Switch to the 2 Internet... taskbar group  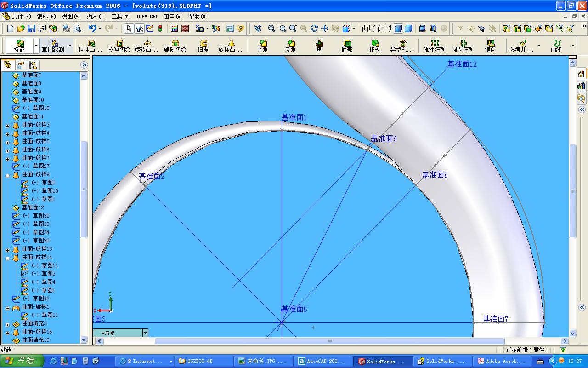(144, 361)
